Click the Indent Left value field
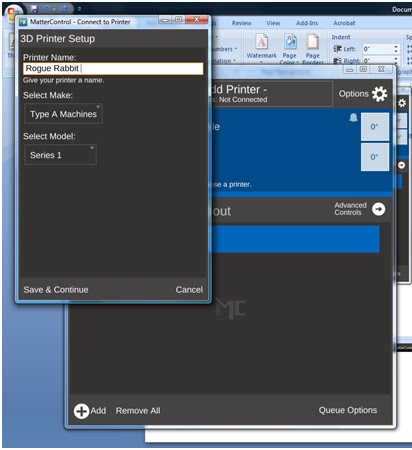The height and width of the screenshot is (450, 412). pos(377,49)
